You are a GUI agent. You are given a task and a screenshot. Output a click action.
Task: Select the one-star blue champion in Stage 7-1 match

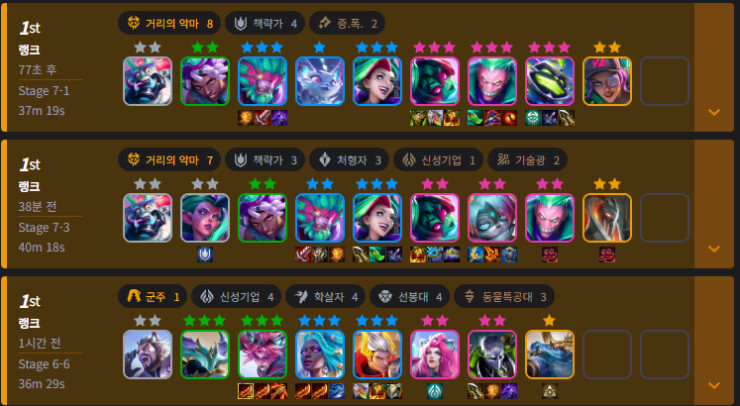coord(320,81)
